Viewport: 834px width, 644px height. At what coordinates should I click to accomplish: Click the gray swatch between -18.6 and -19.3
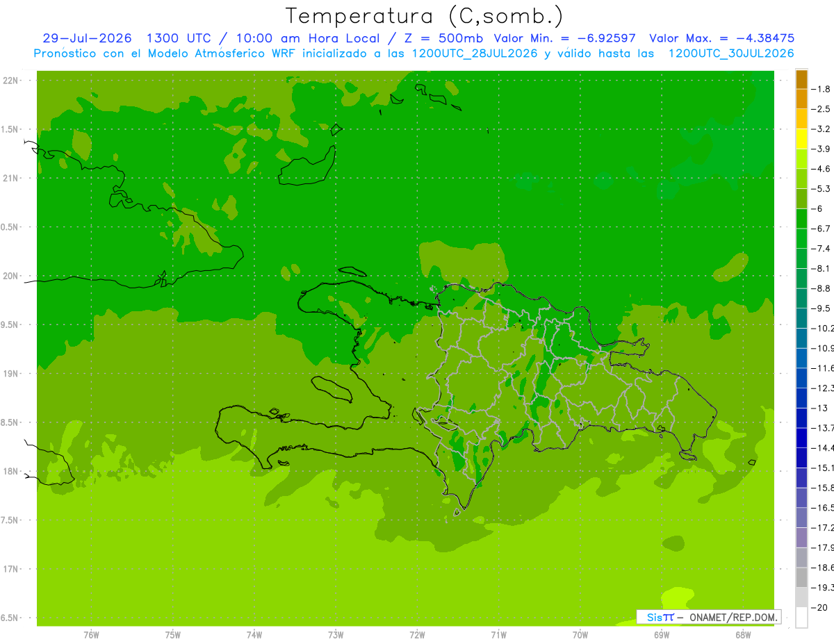[x=801, y=577]
